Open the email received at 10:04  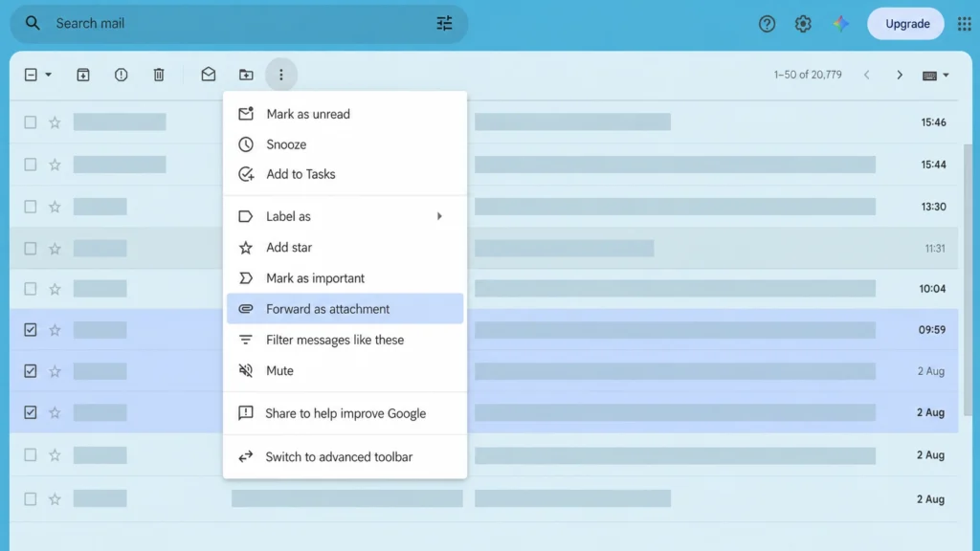click(483, 289)
